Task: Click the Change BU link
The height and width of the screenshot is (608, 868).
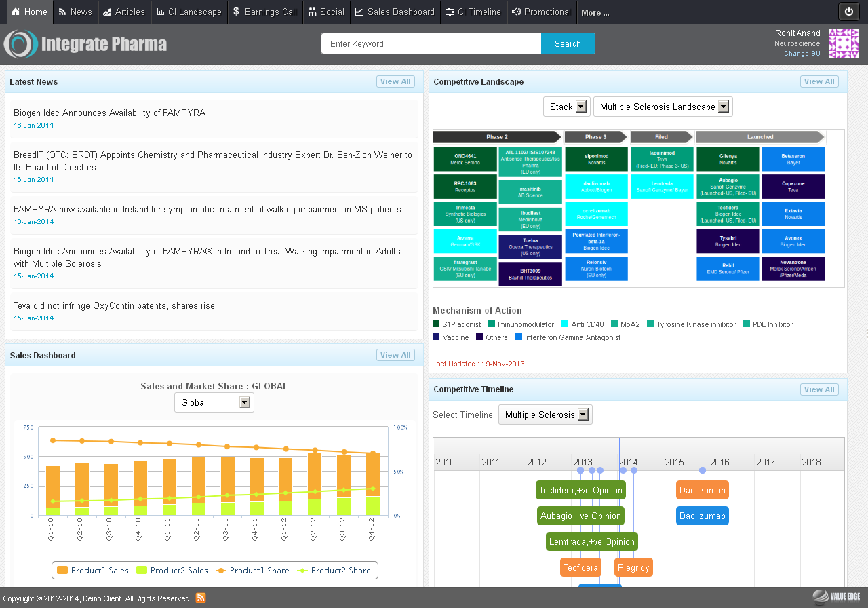Action: [802, 54]
